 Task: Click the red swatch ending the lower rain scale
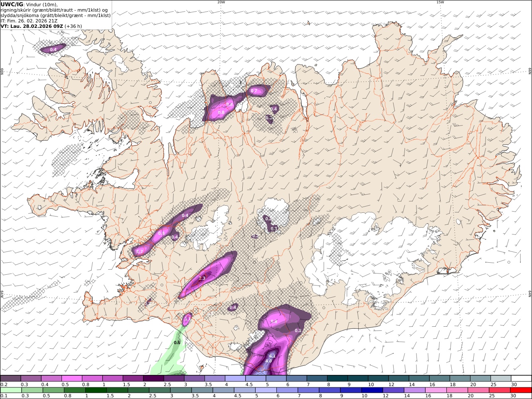pyautogui.click(x=521, y=390)
